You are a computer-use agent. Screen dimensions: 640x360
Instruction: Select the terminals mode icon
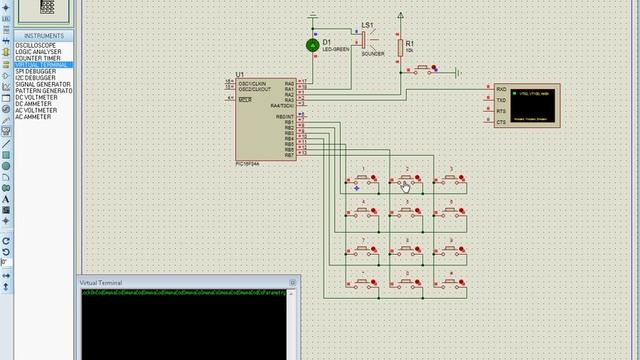[x=6, y=64]
